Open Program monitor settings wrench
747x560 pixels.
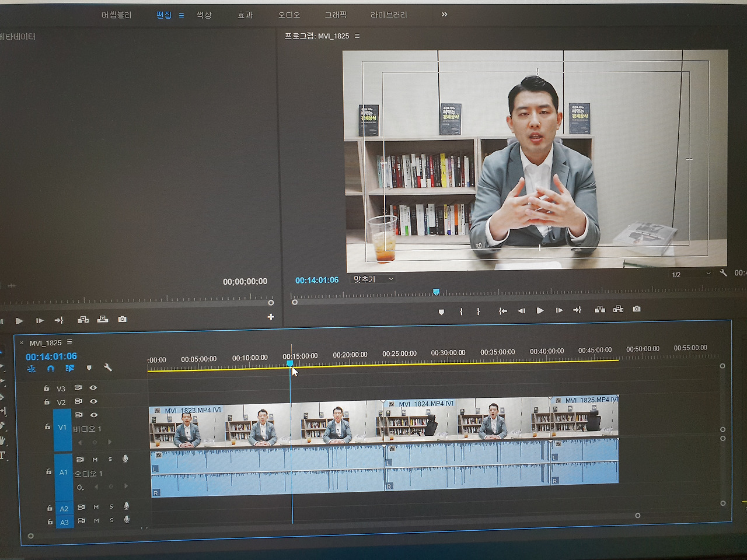tap(724, 272)
